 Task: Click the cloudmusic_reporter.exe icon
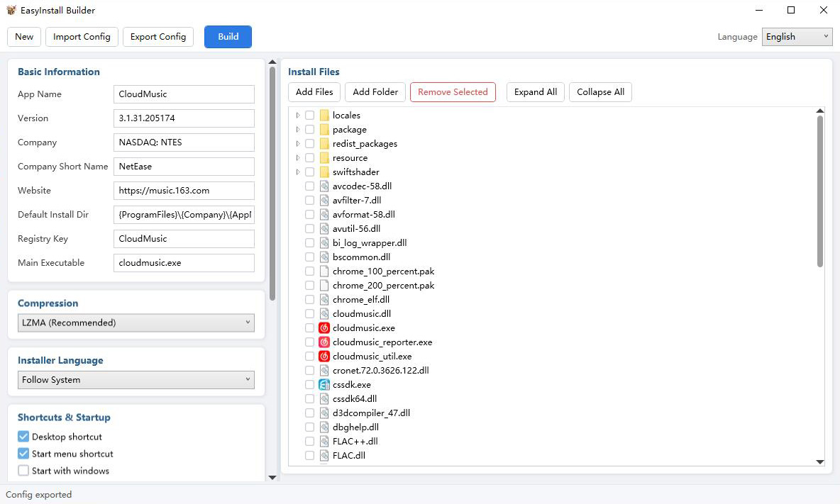(x=324, y=342)
